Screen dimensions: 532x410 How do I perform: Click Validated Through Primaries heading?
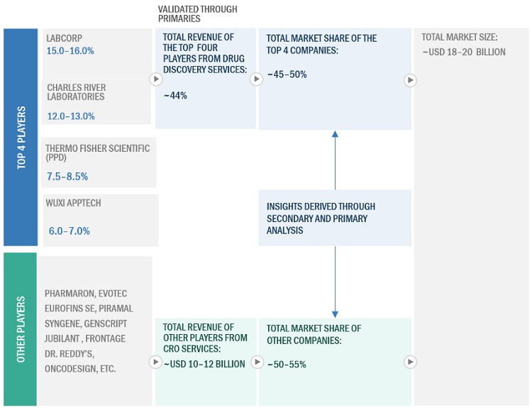(197, 14)
